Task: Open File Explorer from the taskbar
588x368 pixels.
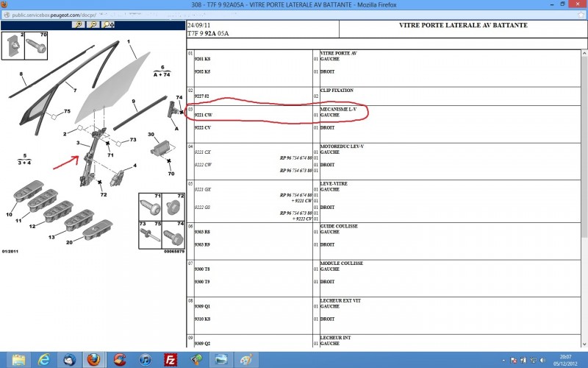Action: click(x=18, y=359)
